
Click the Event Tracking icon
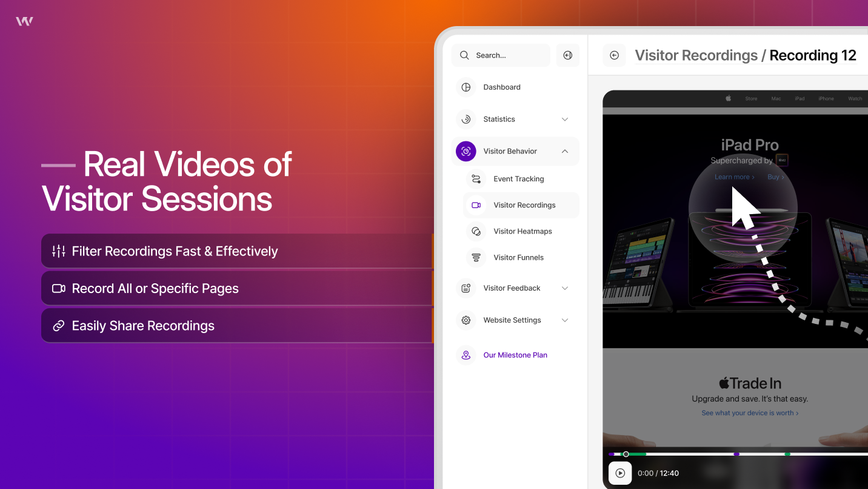(x=476, y=179)
